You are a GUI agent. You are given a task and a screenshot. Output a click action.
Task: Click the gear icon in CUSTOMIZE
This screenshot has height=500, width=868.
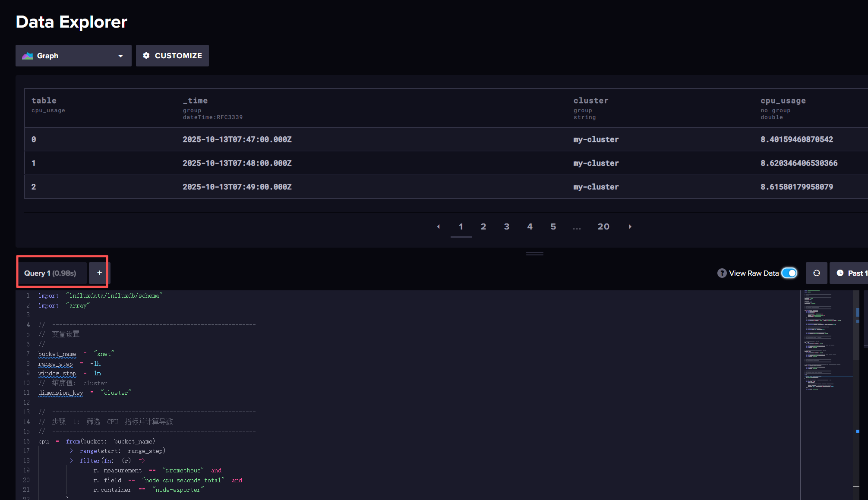[146, 56]
